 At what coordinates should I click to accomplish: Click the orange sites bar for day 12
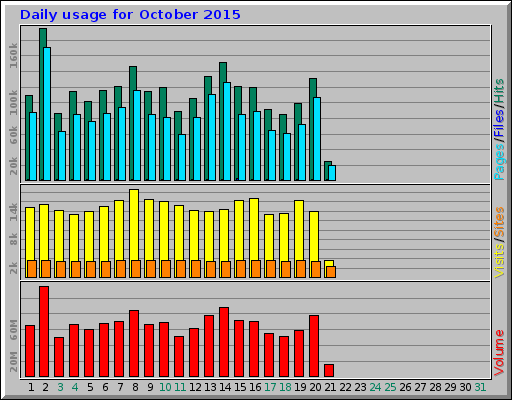(196, 269)
